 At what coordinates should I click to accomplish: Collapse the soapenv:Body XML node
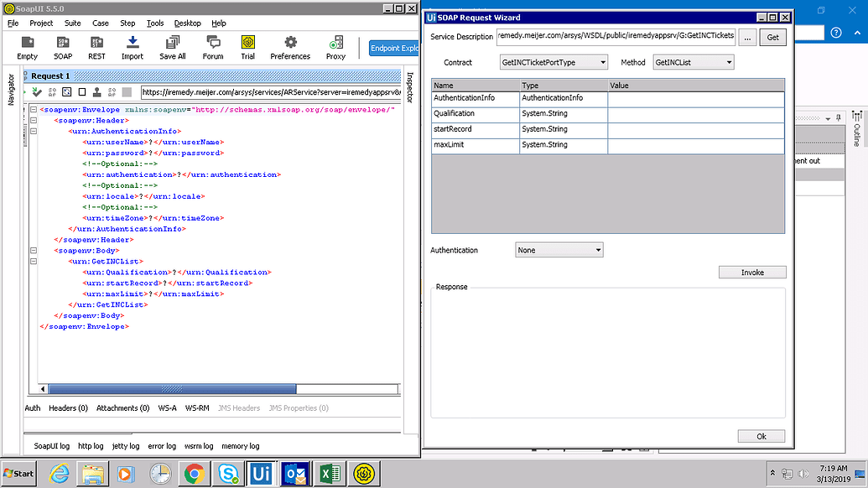tap(32, 250)
